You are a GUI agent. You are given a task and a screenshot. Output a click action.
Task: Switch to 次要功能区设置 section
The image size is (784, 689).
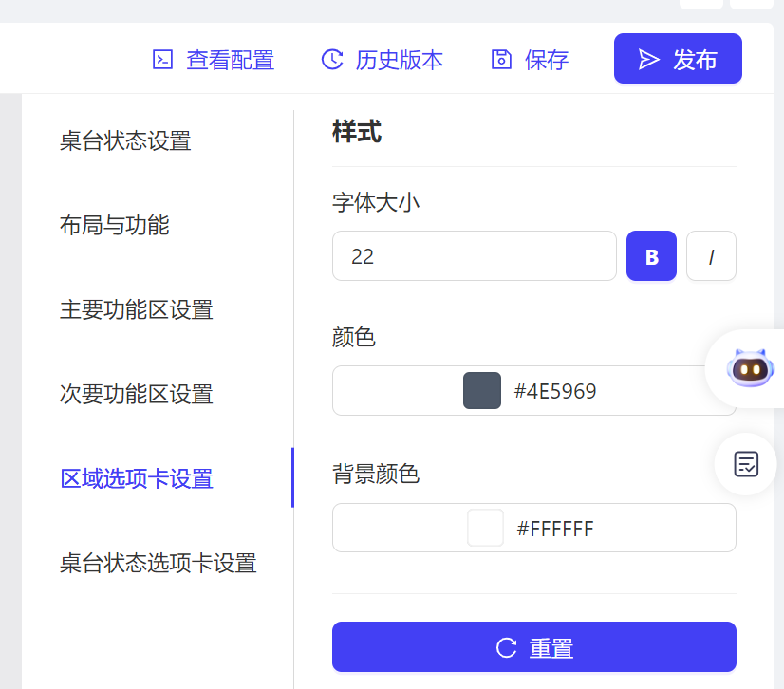click(136, 394)
